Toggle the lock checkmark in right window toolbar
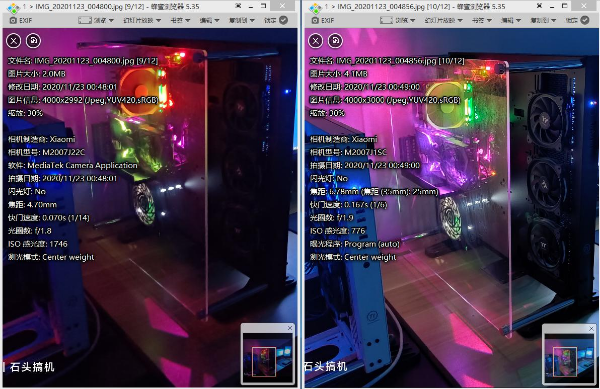This screenshot has height=389, width=600. click(585, 20)
